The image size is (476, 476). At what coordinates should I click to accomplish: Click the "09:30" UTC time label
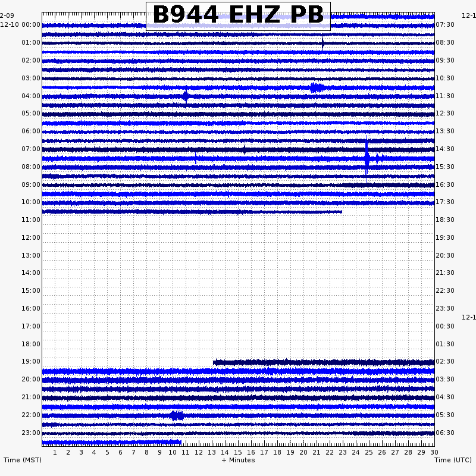pos(445,61)
